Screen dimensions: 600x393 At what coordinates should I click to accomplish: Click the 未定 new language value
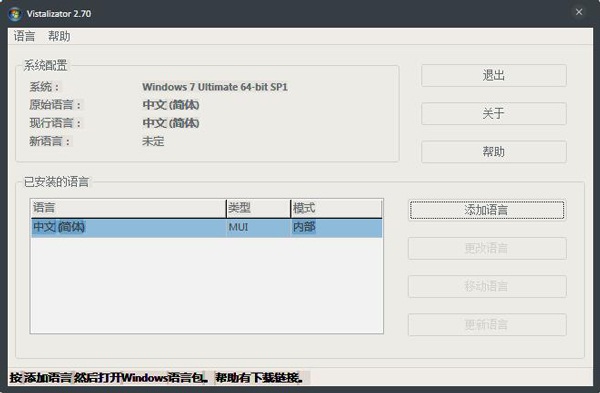coord(153,141)
